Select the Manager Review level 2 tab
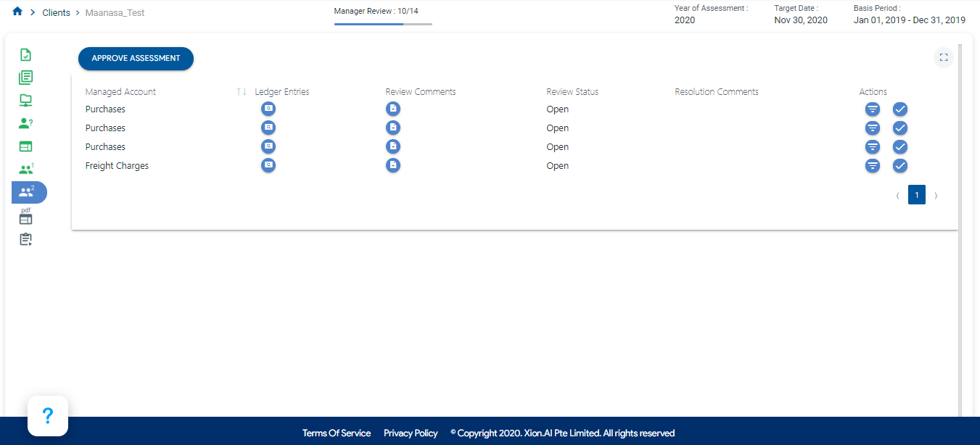980x445 pixels. (x=28, y=192)
